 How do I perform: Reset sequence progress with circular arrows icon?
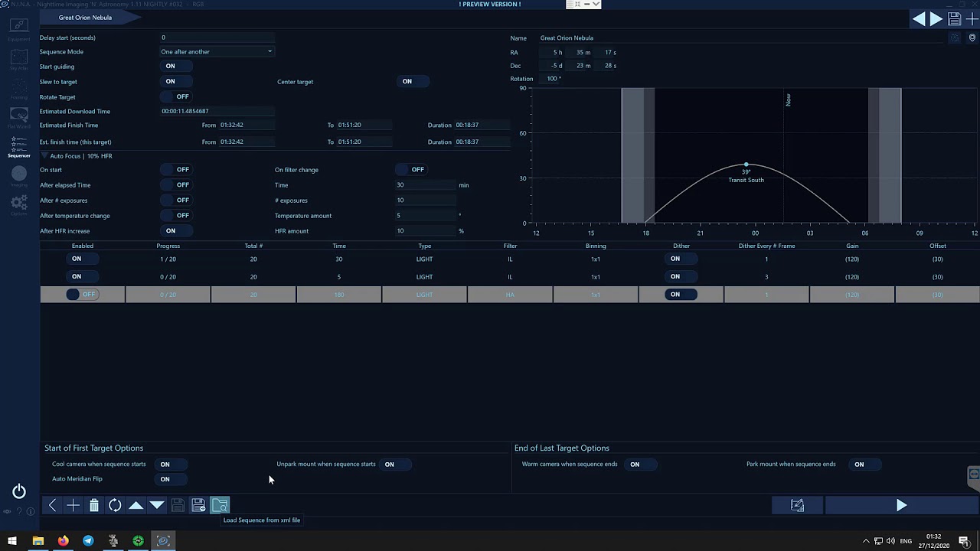click(x=115, y=505)
